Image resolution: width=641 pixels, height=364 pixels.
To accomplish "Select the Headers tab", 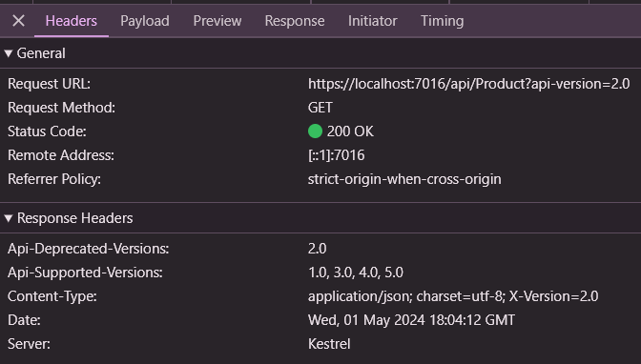I will [72, 21].
